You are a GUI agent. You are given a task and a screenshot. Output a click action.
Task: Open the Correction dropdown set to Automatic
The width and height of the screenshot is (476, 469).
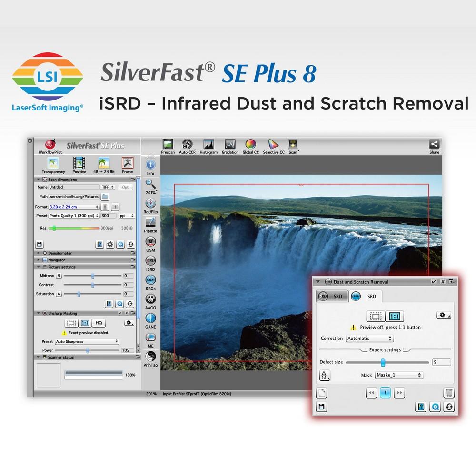click(x=369, y=339)
